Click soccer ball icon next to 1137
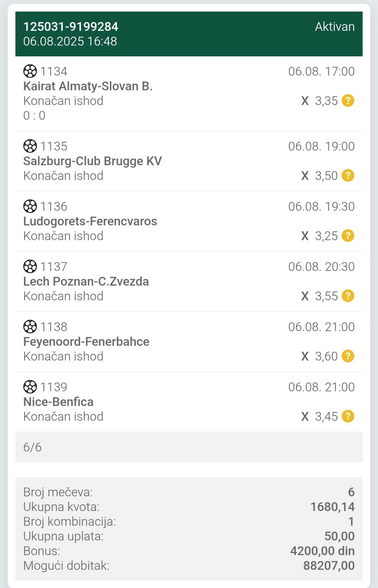The image size is (378, 588). point(30,267)
